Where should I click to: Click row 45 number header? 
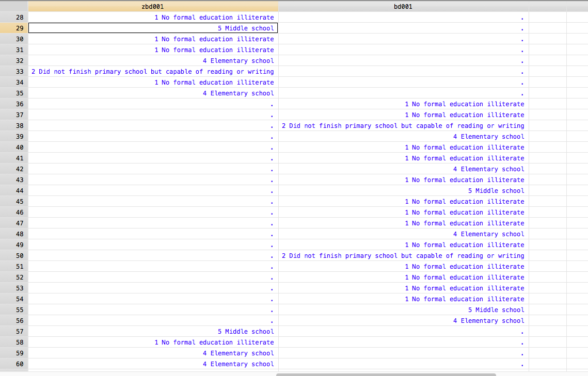point(14,202)
